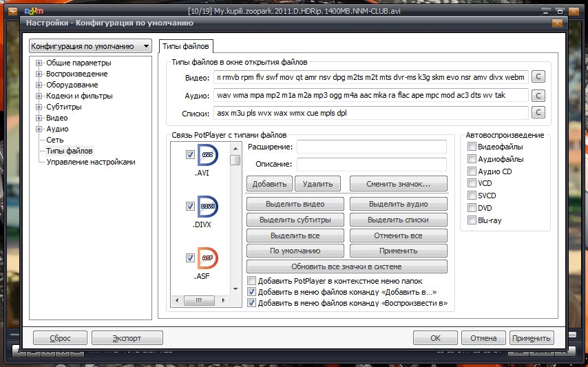The image size is (588, 367).
Task: Tick the Blu-ray autoplay checkbox
Action: point(472,221)
